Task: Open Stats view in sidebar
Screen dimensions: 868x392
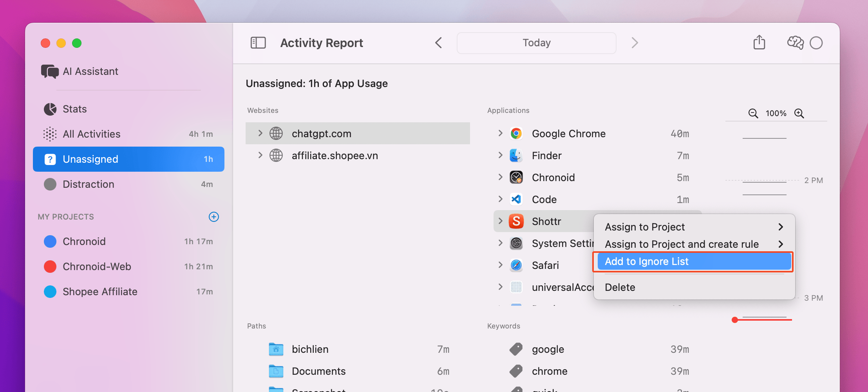Action: click(74, 109)
